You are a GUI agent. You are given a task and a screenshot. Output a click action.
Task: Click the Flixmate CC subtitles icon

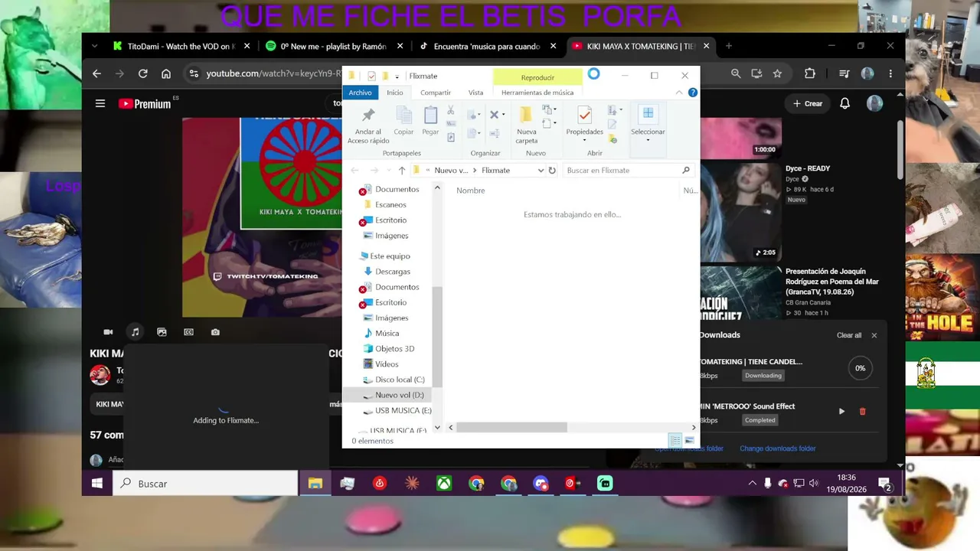[188, 332]
